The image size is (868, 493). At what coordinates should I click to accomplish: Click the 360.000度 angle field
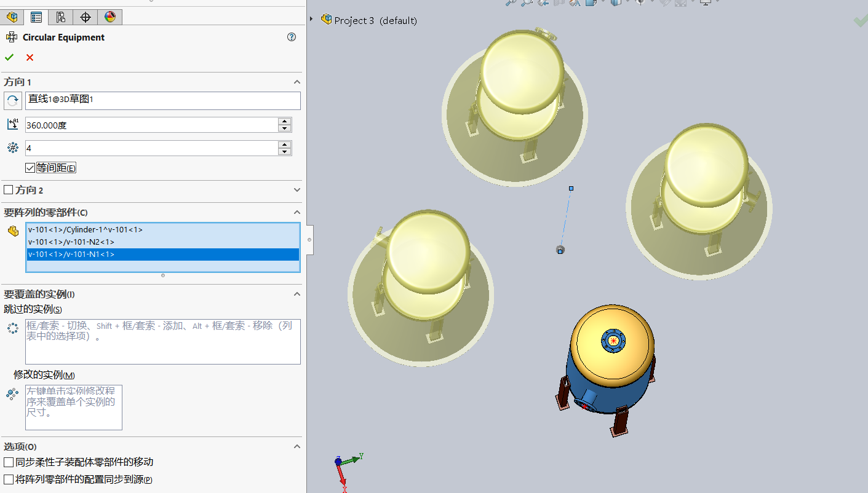point(151,125)
